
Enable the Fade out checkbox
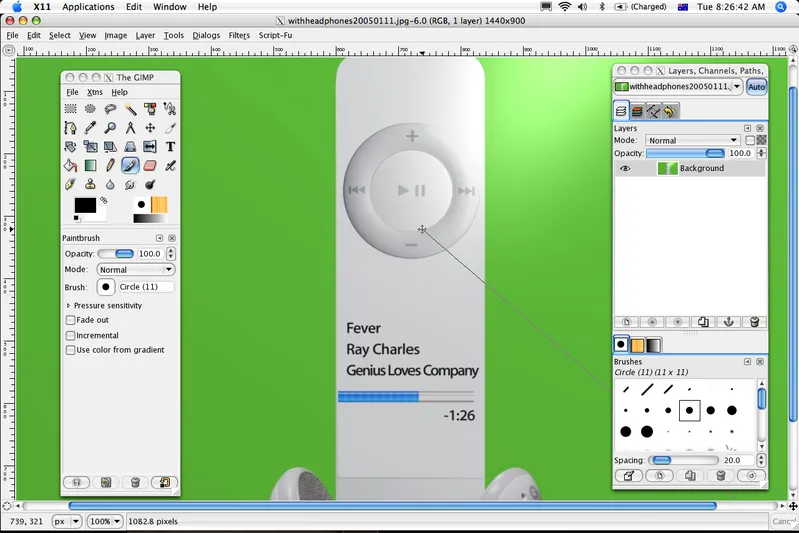[70, 320]
